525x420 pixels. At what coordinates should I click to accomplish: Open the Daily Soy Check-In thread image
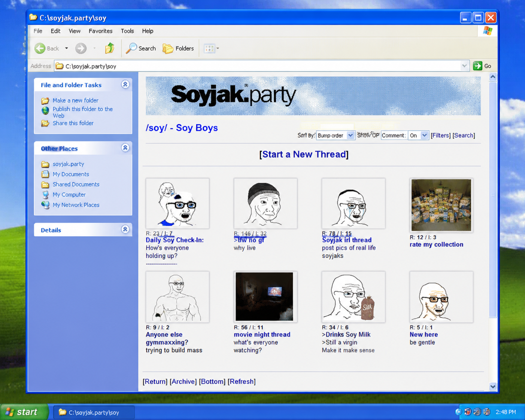[x=177, y=203]
